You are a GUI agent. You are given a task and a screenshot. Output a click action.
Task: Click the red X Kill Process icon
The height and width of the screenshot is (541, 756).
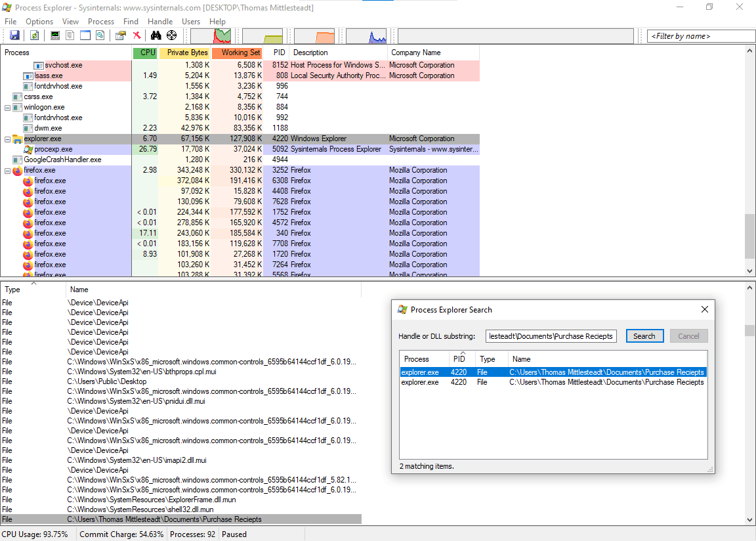pos(137,35)
